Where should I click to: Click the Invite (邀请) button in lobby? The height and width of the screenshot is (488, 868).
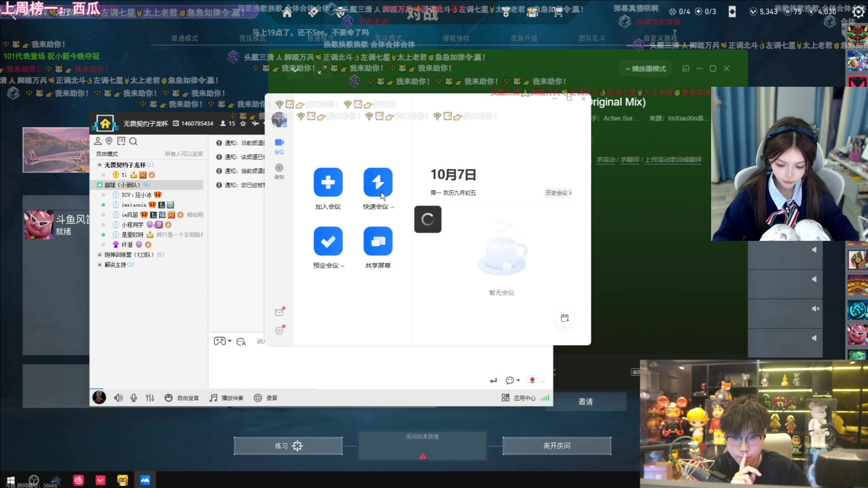585,401
